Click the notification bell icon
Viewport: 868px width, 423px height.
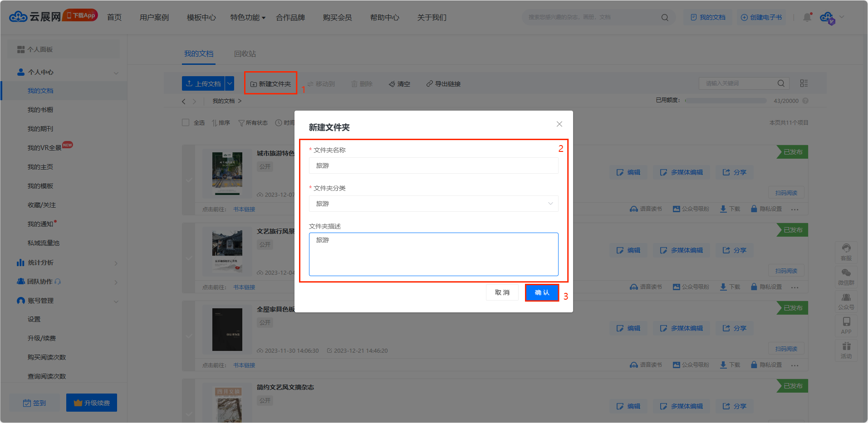[x=807, y=17]
